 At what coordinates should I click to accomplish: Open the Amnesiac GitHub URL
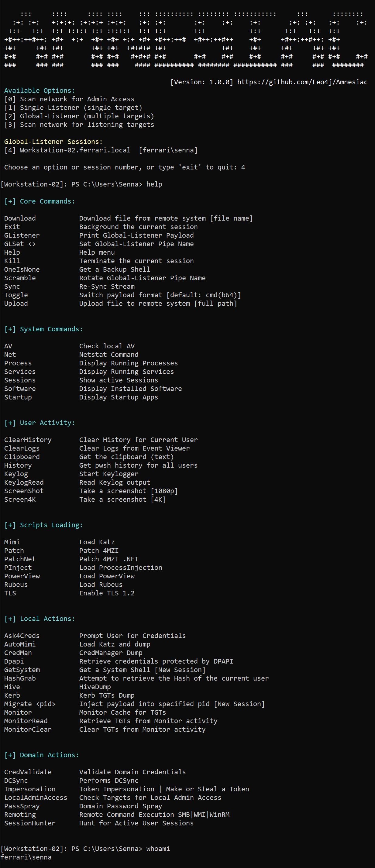coord(302,82)
